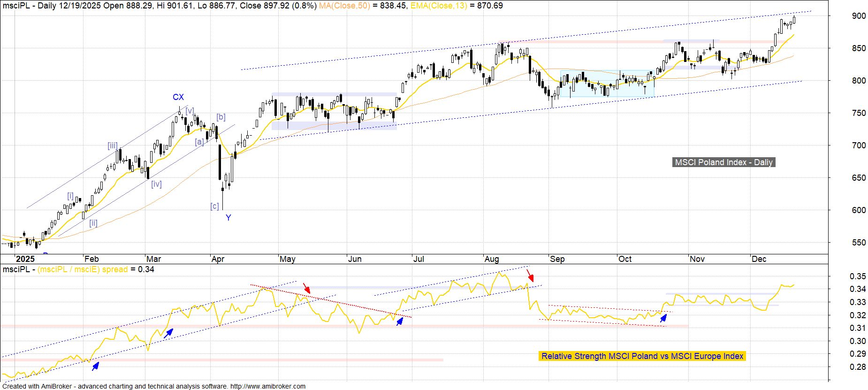Click the MSCI Poland Index - Daliy label
The image size is (868, 390).
[x=723, y=162]
